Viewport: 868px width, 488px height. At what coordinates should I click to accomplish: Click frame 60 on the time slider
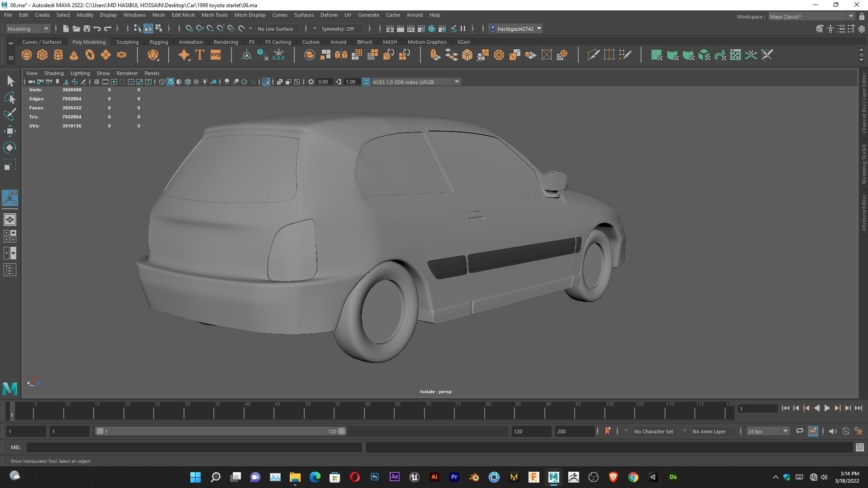point(365,412)
